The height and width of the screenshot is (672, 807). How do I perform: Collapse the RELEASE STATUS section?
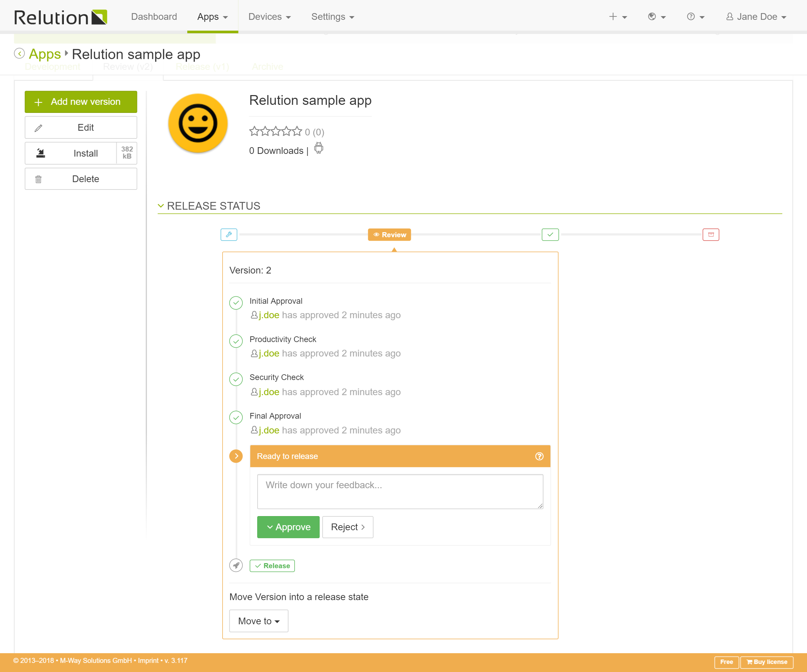click(209, 206)
